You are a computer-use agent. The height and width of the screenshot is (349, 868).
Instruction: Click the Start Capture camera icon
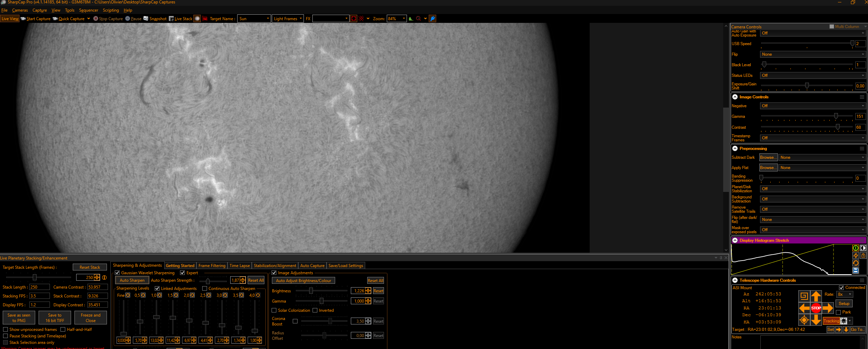click(23, 19)
